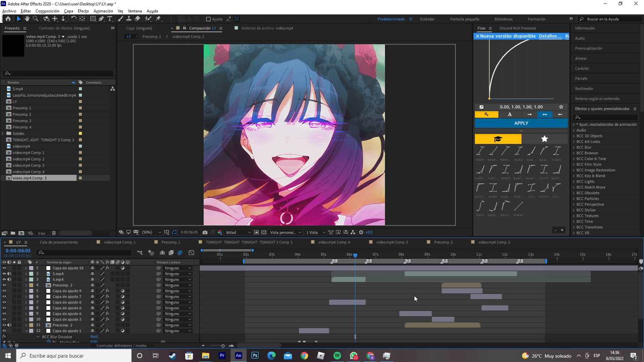Open the Animación menu

click(x=103, y=11)
